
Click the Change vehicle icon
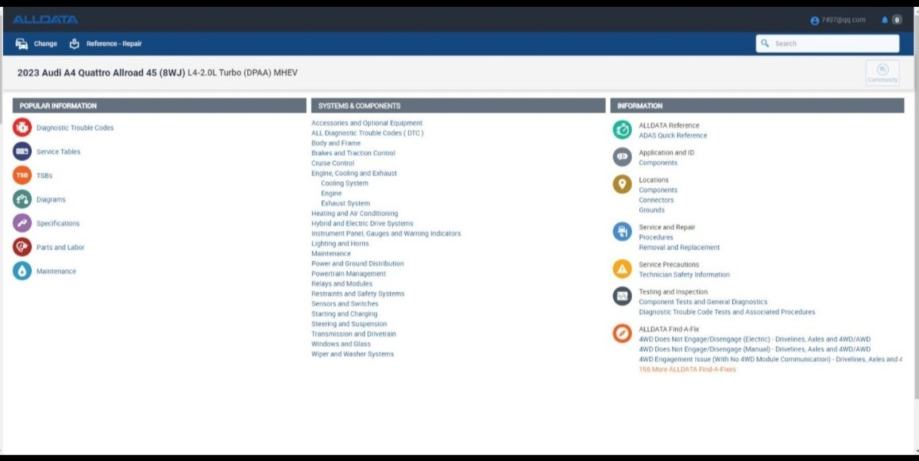[x=22, y=43]
